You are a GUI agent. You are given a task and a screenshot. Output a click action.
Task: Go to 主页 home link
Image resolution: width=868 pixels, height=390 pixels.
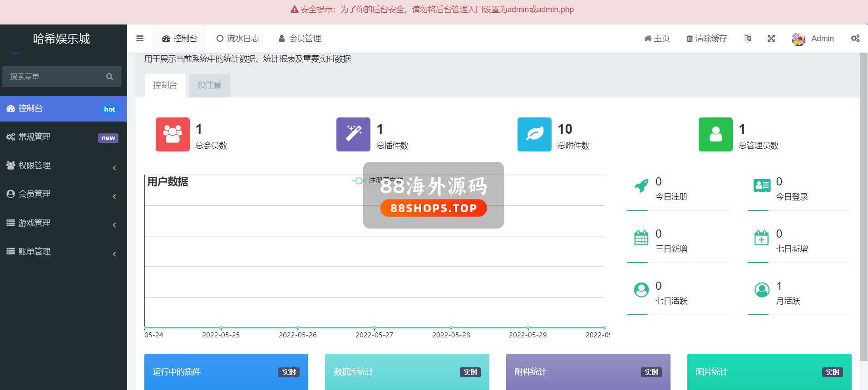click(656, 39)
